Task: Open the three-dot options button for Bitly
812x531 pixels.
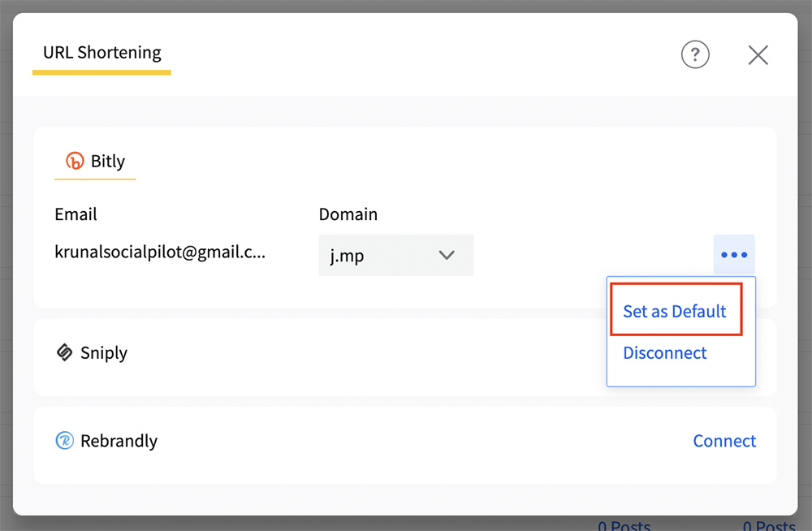Action: tap(734, 254)
